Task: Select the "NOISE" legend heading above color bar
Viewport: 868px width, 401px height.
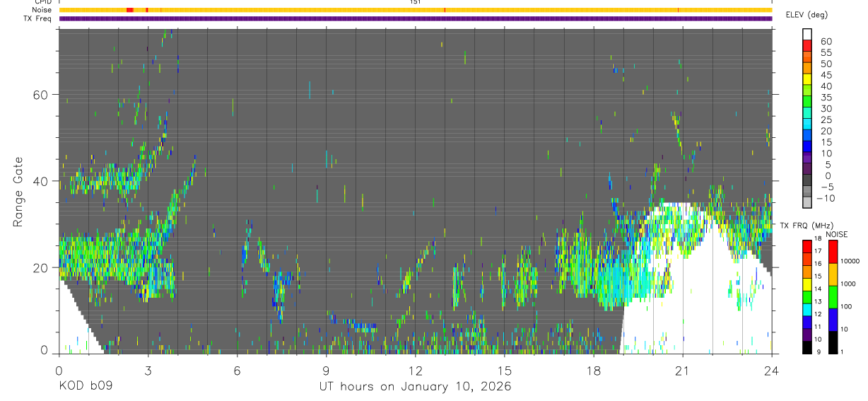Action: click(838, 234)
